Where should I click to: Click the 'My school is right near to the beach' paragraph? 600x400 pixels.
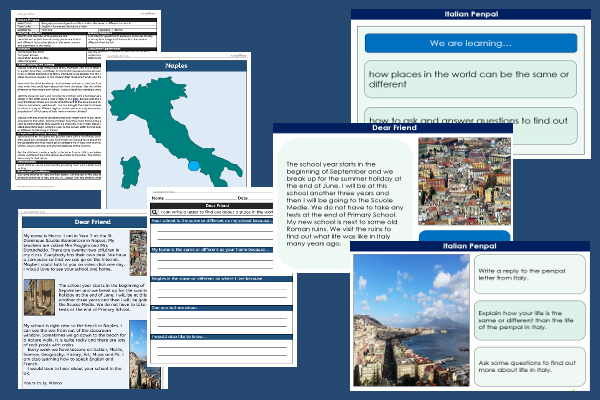tap(75, 335)
